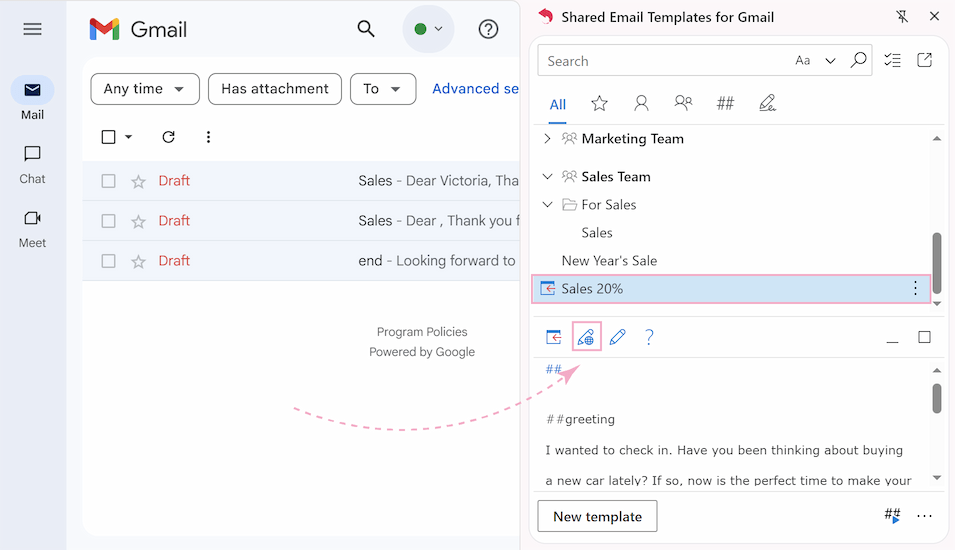Select the New Year's Sale template
Viewport: 955px width, 550px height.
(x=609, y=261)
